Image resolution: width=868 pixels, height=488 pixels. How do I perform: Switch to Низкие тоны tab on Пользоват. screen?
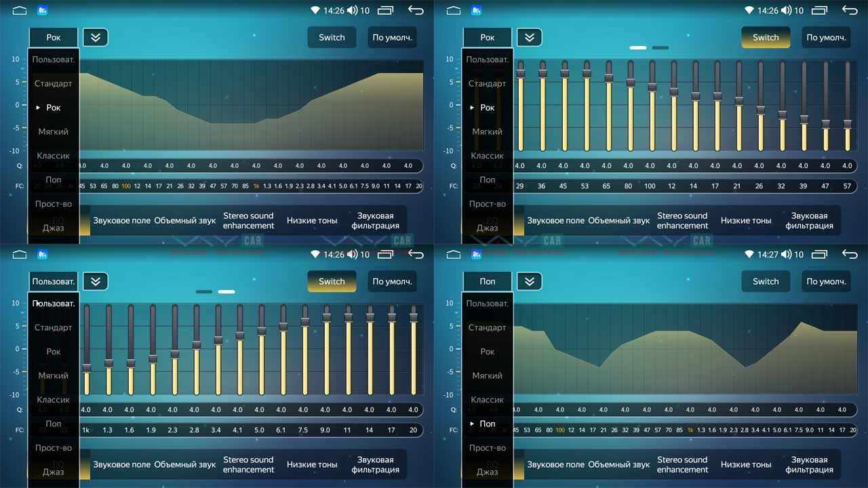point(311,464)
